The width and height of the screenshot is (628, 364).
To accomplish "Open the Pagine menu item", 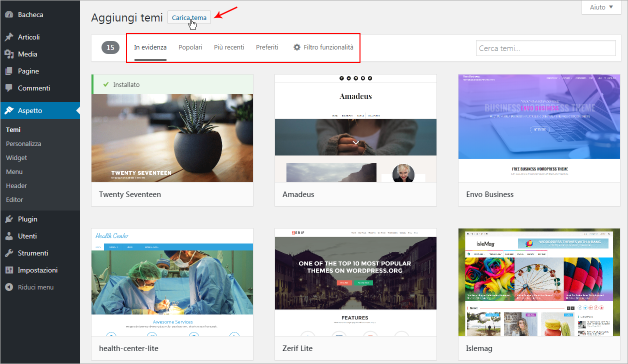I will 40,71.
